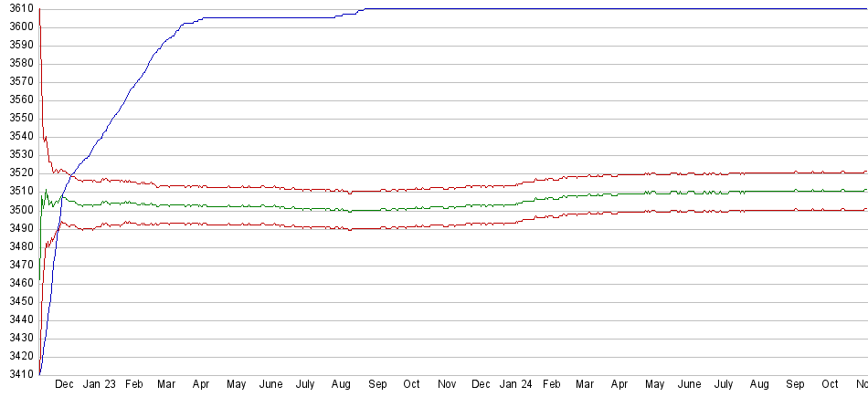Click the "Jan 23" x-axis label
Image resolution: width=868 pixels, height=397 pixels.
click(x=100, y=385)
